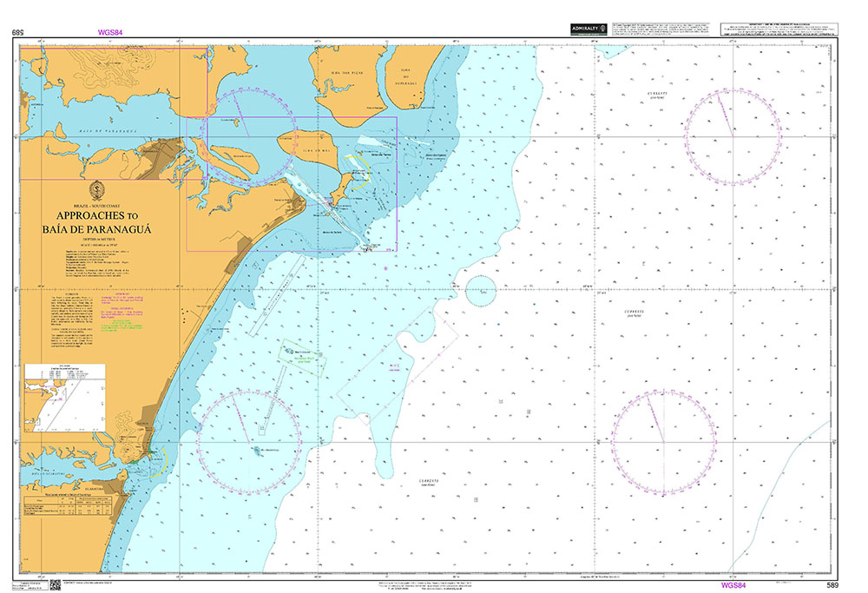This screenshot has height=593, width=868.
Task: Click the QR code below the chart
Action: click(x=56, y=586)
